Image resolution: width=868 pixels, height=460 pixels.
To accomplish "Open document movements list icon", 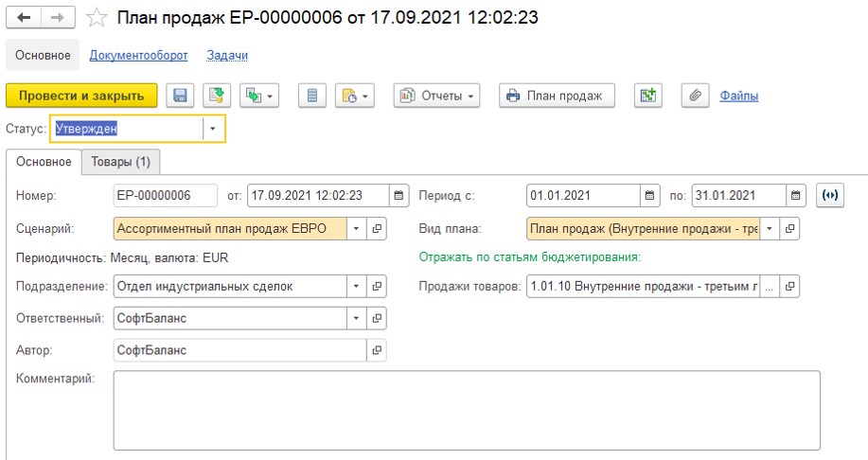I will (x=312, y=96).
